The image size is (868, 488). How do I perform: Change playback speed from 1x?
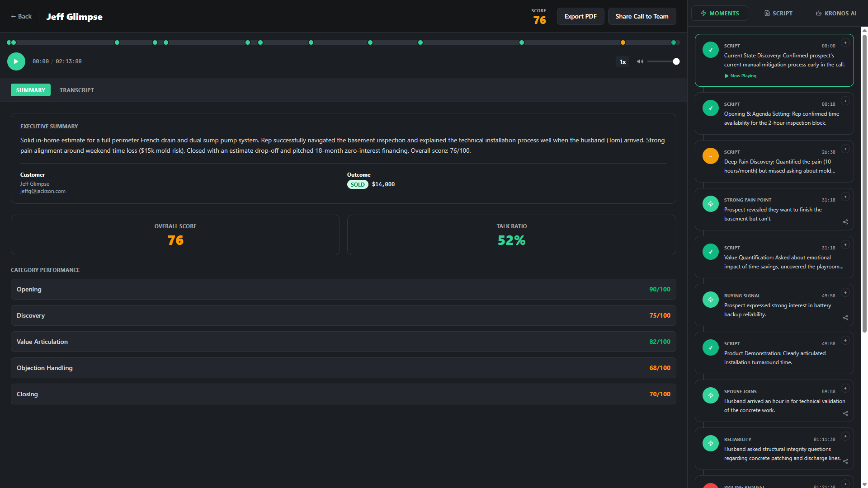[x=623, y=61]
